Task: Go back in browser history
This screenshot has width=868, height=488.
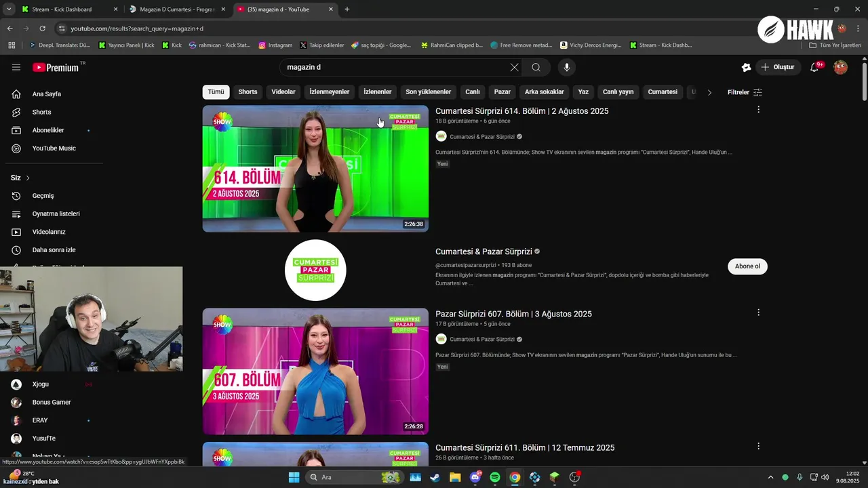Action: coord(9,28)
